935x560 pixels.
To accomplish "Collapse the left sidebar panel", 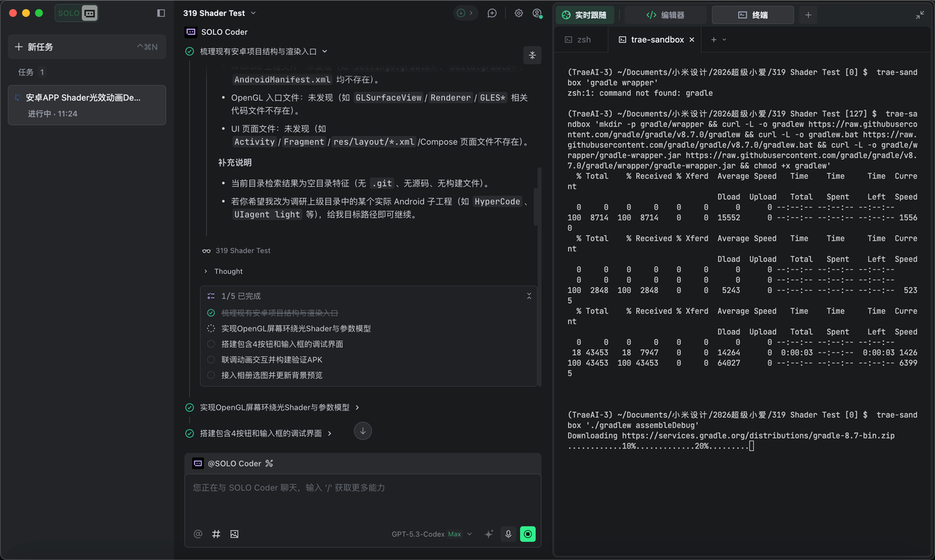I will pos(161,13).
